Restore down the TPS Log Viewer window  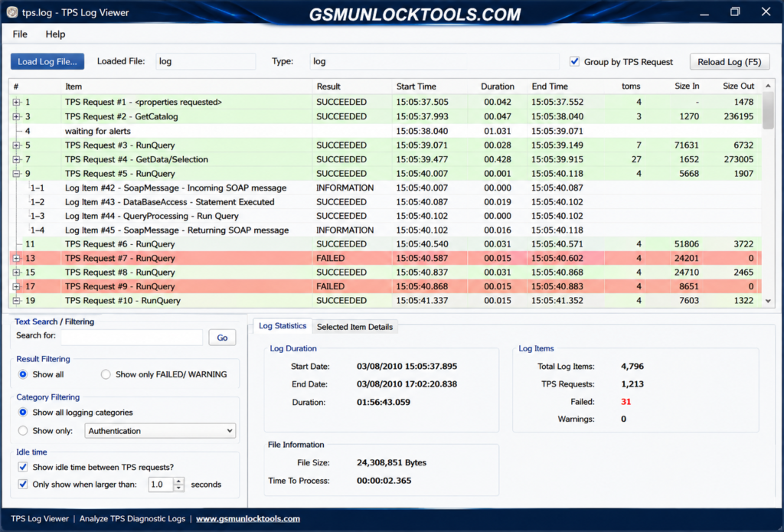coord(735,12)
